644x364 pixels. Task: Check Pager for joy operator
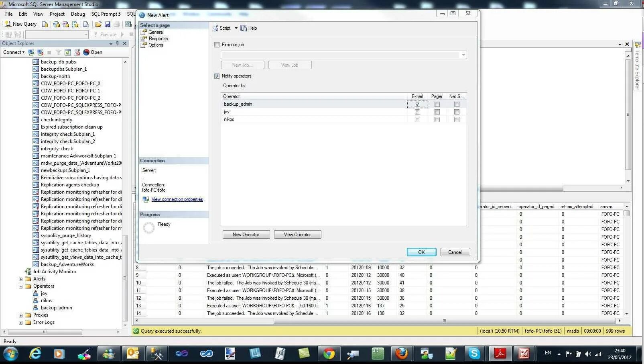coord(437,112)
